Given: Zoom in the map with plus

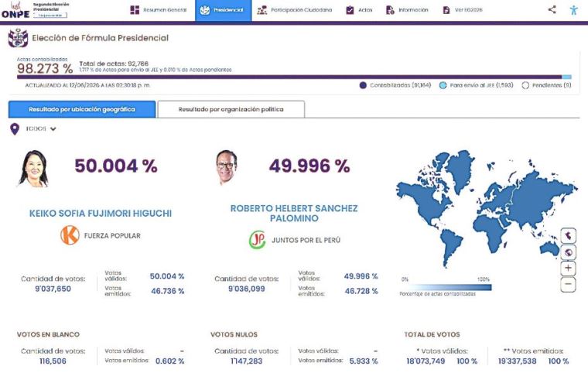Looking at the screenshot, I should [x=568, y=269].
